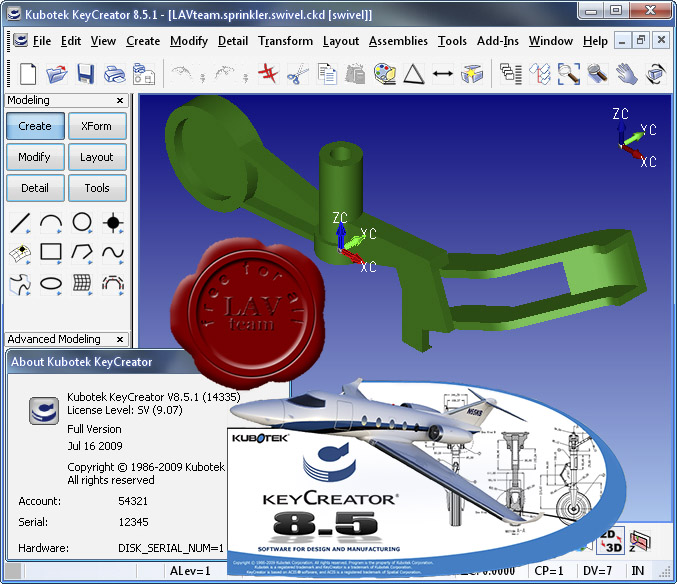This screenshot has width=677, height=584.
Task: Click the construction plane Z depth icon
Action: coord(640,541)
